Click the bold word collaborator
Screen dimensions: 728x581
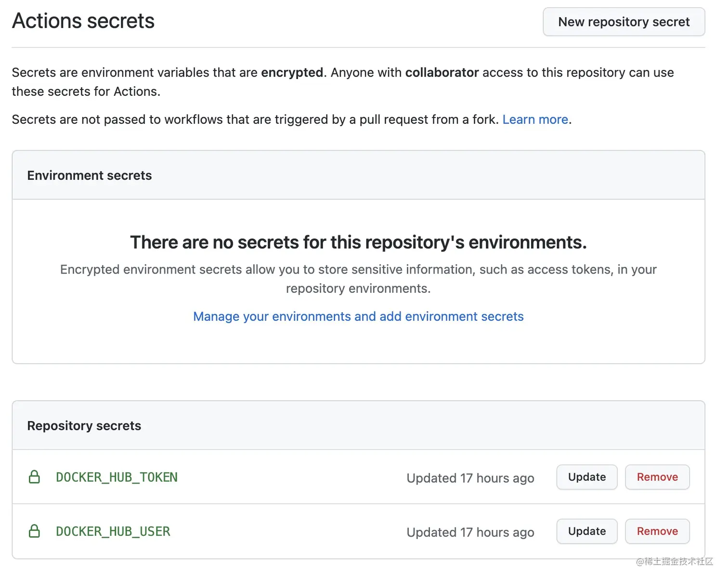(x=442, y=73)
